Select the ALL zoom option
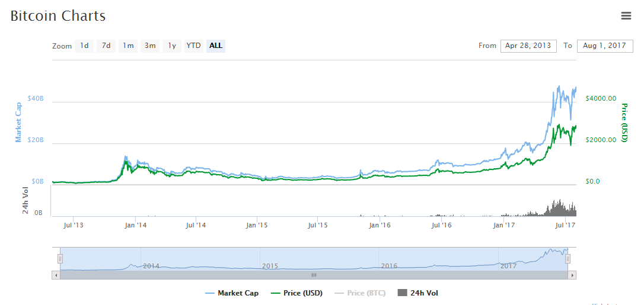644x305 pixels. (x=216, y=46)
